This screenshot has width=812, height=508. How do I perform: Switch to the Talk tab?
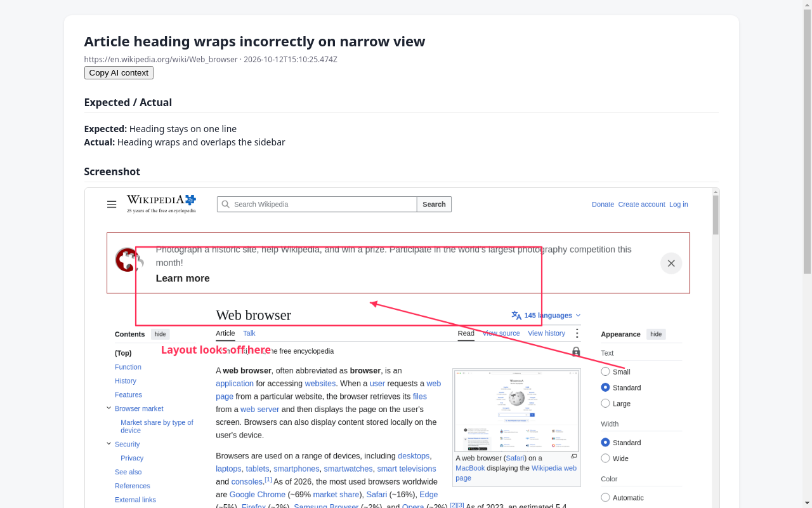pyautogui.click(x=249, y=333)
